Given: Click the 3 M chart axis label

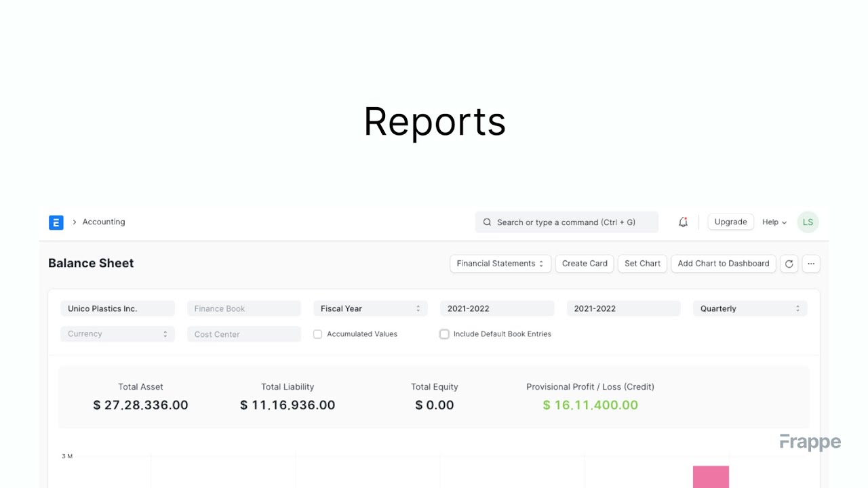Looking at the screenshot, I should click(67, 456).
